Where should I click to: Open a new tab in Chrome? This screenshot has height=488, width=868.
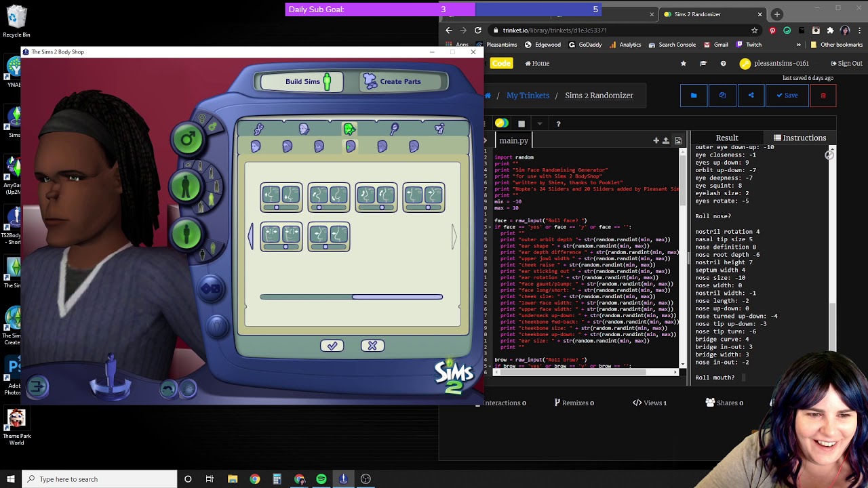777,14
